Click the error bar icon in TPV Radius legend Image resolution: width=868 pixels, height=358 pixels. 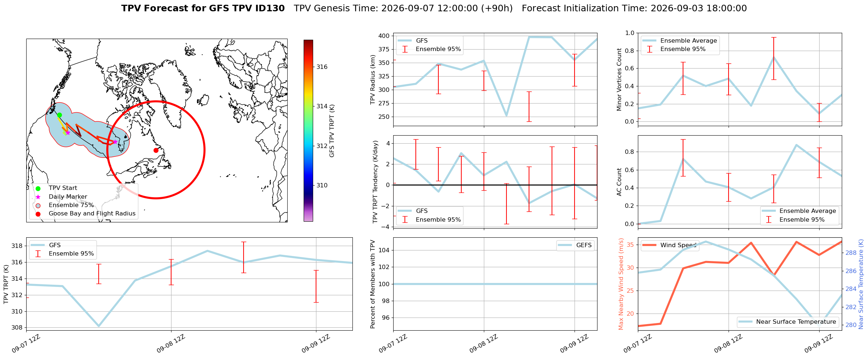tap(405, 49)
